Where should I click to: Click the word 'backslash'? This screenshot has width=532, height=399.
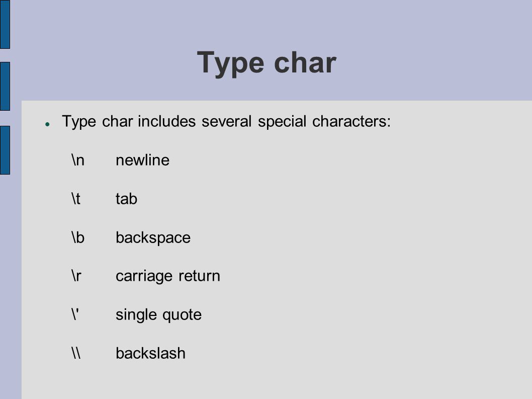tap(151, 353)
